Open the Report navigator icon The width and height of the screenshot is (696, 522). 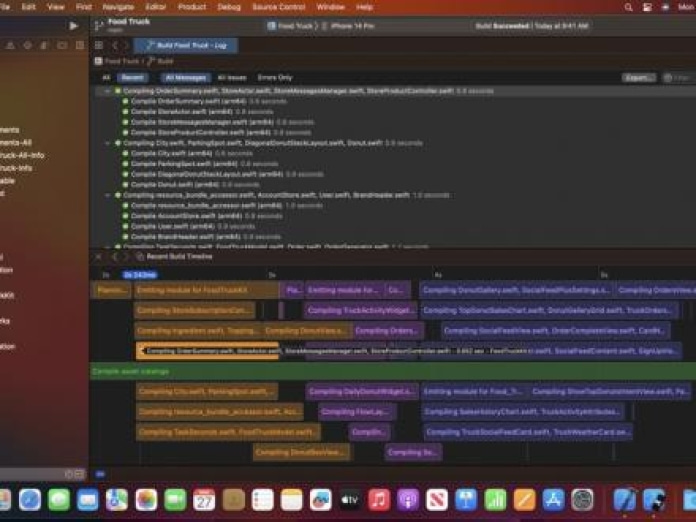pos(79,45)
